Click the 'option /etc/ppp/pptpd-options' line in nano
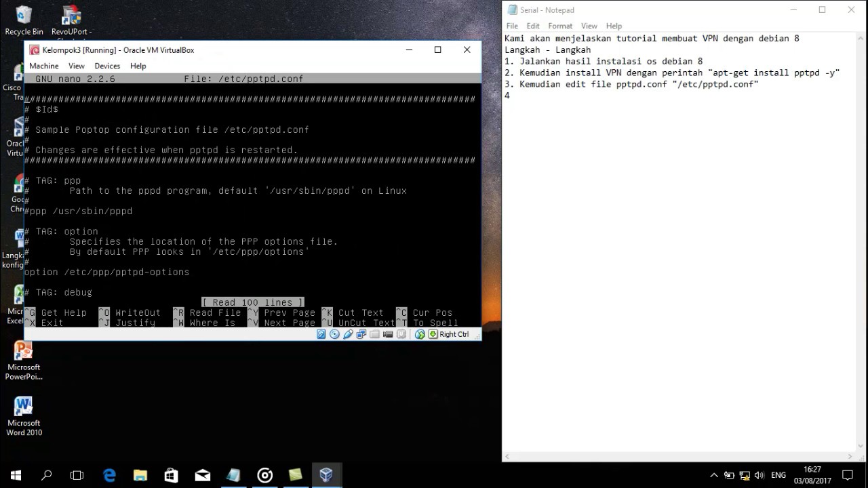868x488 pixels. tap(107, 272)
